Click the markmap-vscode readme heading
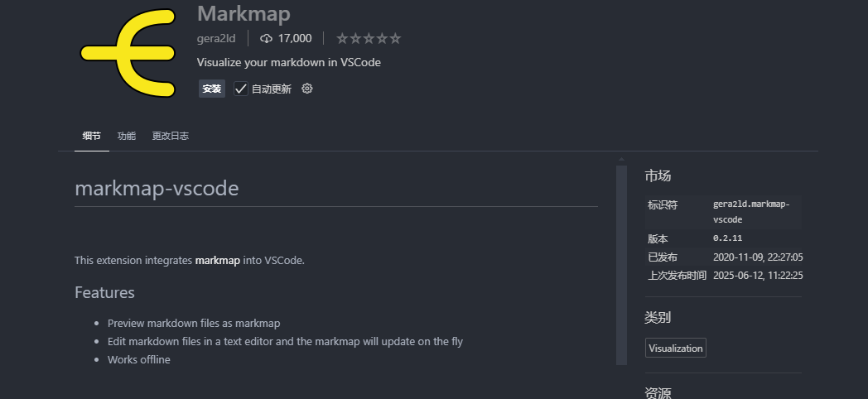This screenshot has height=399, width=868. pyautogui.click(x=157, y=188)
